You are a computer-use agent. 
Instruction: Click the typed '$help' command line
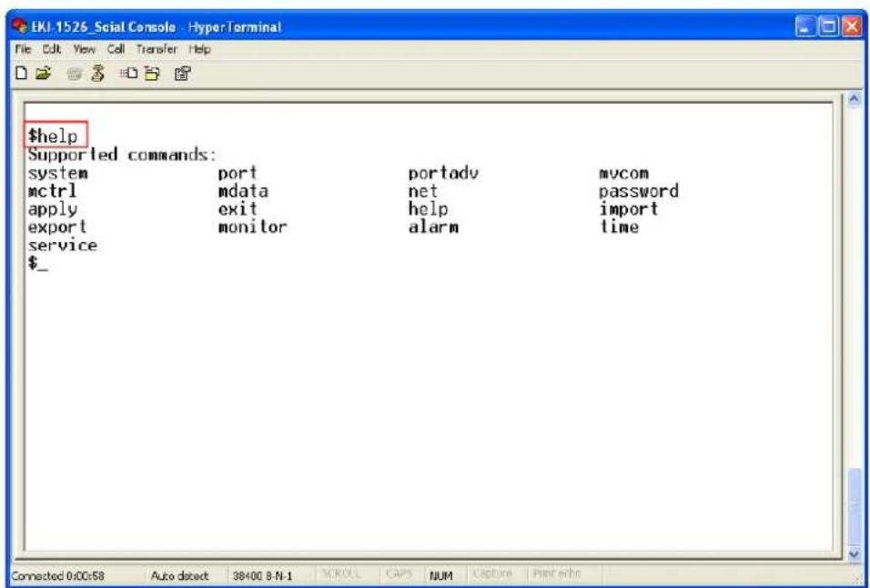[x=53, y=137]
